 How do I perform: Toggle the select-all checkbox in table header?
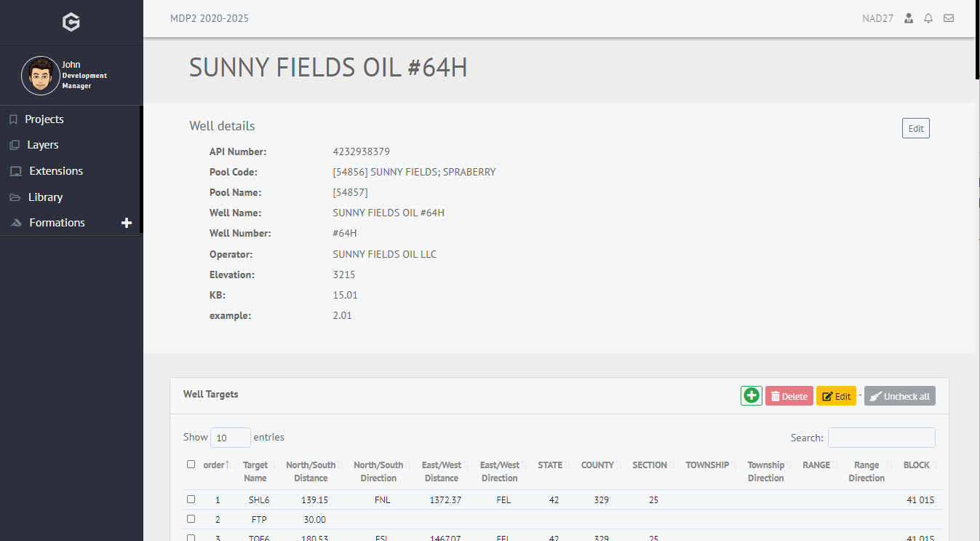coord(191,465)
